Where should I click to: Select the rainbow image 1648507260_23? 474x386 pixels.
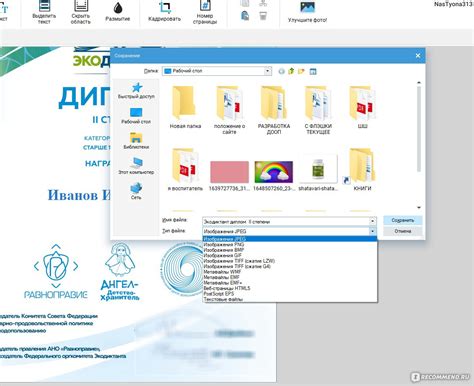[274, 175]
